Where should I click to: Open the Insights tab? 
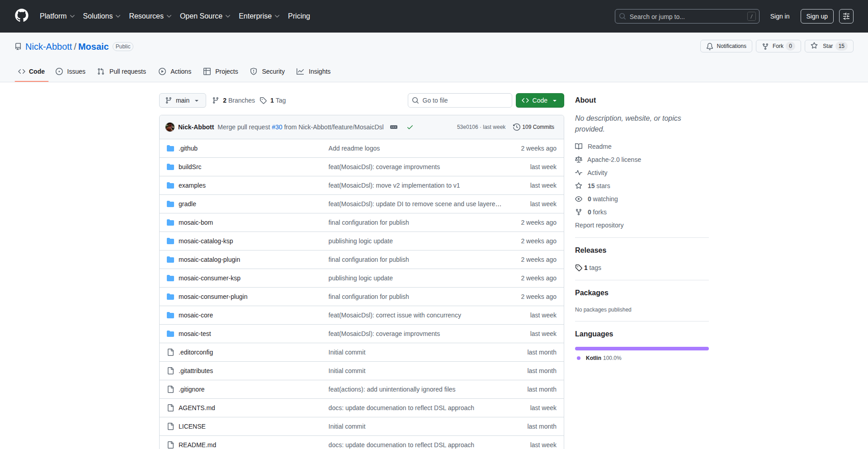(313, 71)
